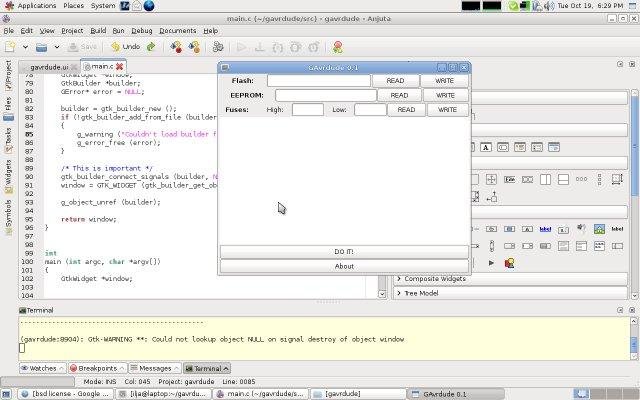This screenshot has height=400, width=640.
Task: Expand the Tree Model section
Action: pyautogui.click(x=420, y=293)
